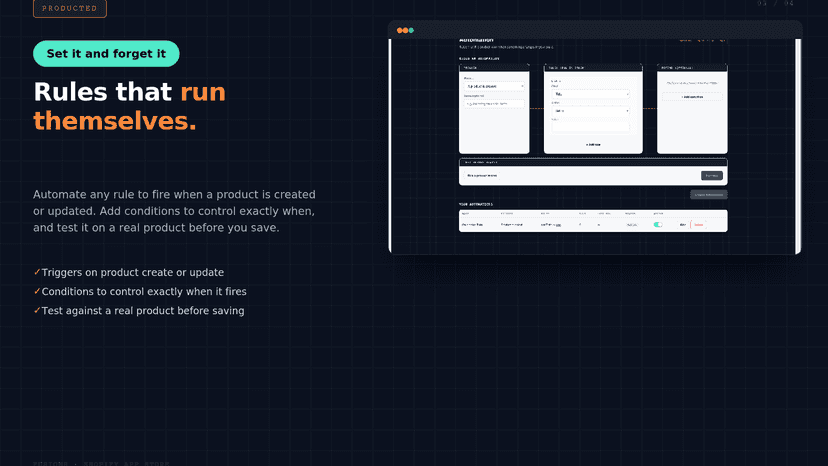Click the red Delete button in automations row

[698, 225]
